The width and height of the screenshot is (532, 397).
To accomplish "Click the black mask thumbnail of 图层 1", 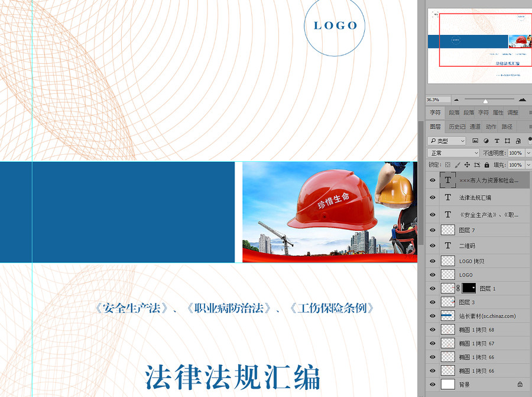I will tap(469, 288).
